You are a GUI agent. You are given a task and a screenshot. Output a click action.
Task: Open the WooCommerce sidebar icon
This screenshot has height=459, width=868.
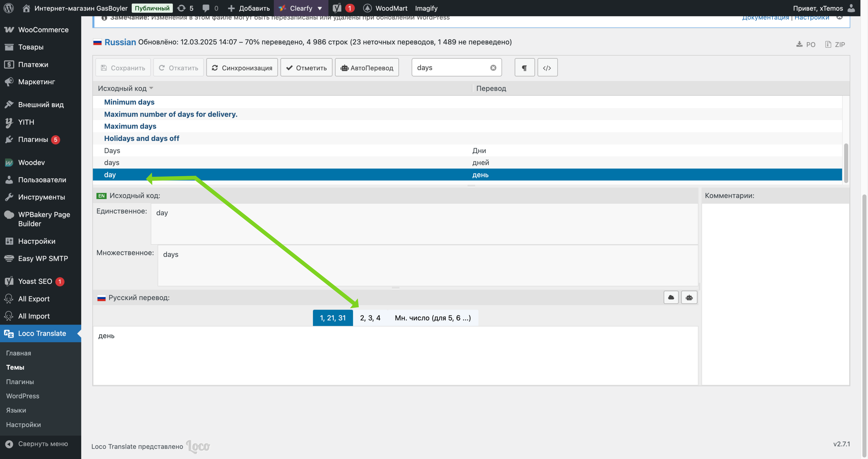9,30
